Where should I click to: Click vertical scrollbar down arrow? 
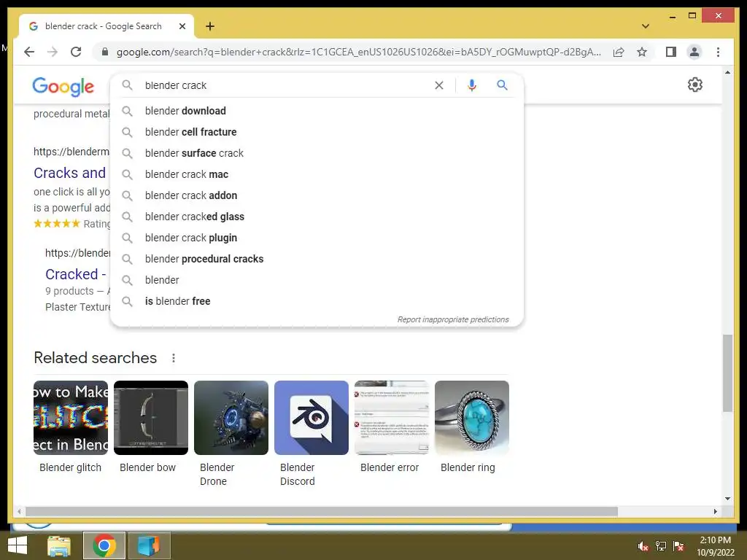[x=727, y=499]
